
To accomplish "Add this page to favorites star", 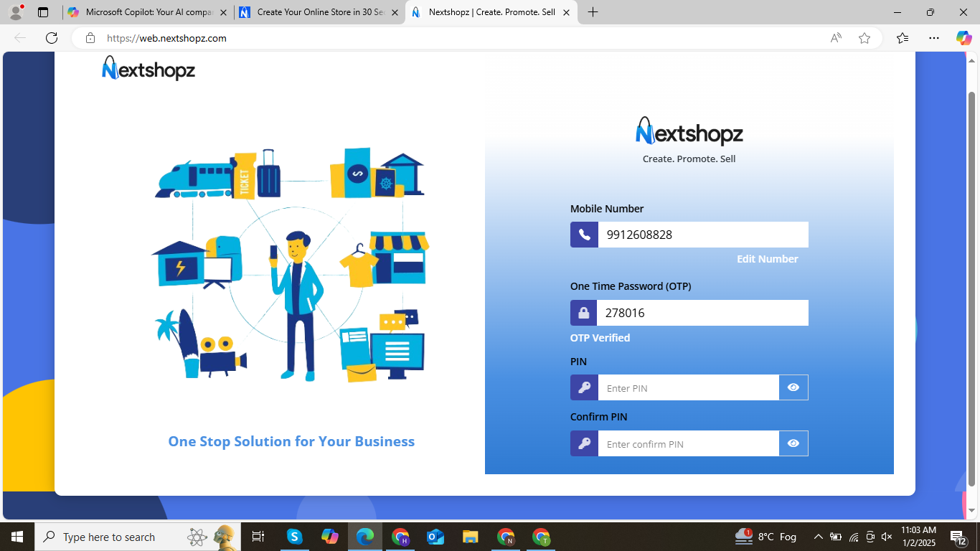I will [x=864, y=38].
